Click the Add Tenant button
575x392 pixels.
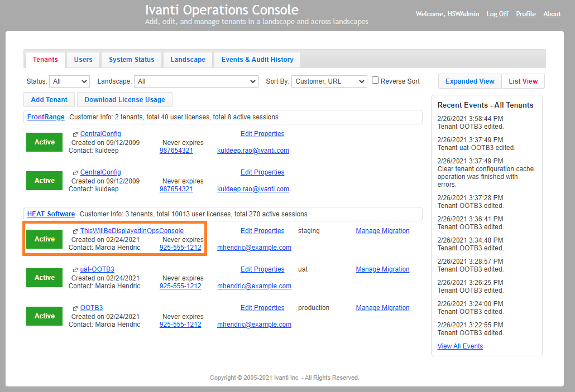(x=49, y=99)
